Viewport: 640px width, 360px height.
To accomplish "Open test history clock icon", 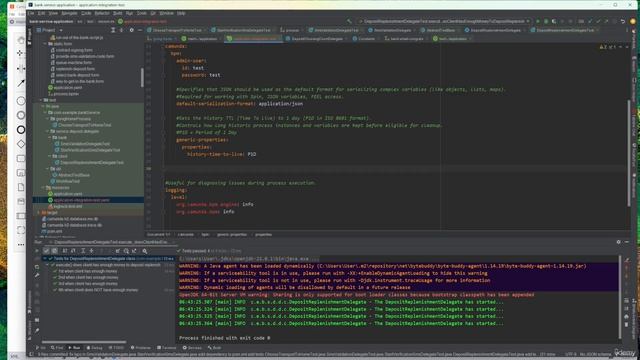I will [x=126, y=251].
